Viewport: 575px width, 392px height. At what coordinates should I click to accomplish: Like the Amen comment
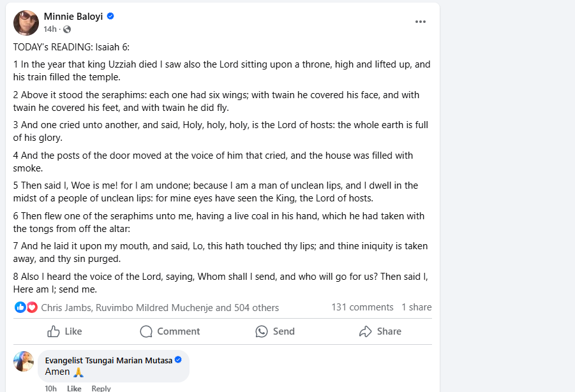point(74,388)
